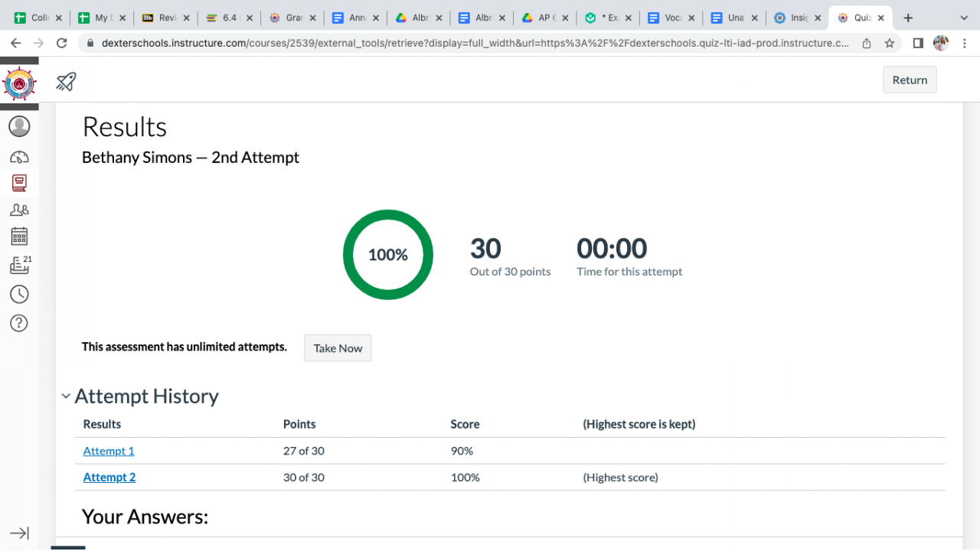Open the Dashboard speedometer icon

point(19,158)
